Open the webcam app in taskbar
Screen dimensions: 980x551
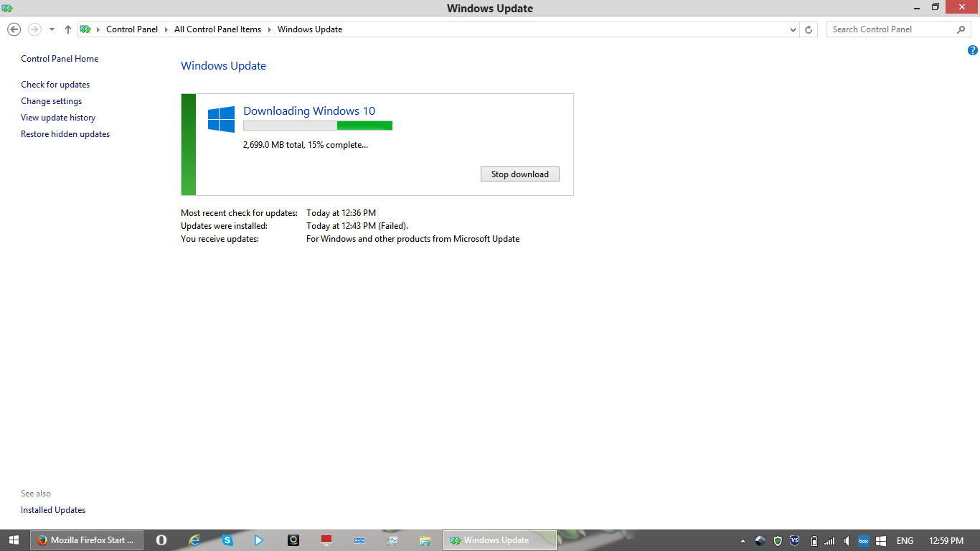pyautogui.click(x=293, y=540)
